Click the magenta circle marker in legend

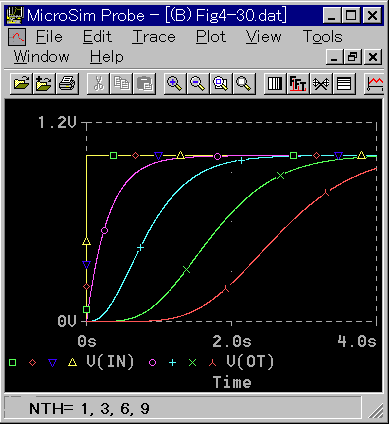[x=152, y=362]
